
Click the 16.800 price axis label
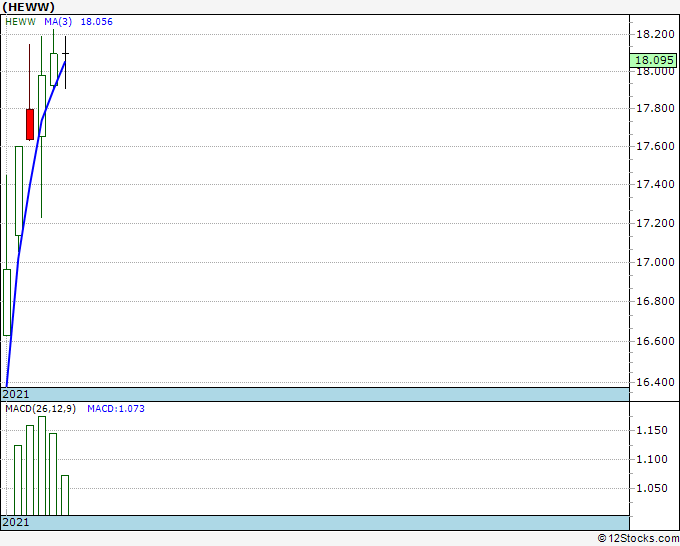[655, 301]
